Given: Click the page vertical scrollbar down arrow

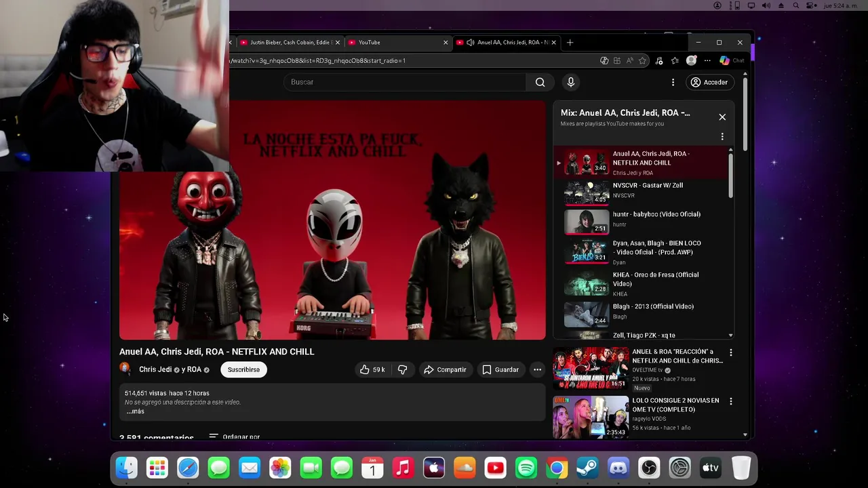Looking at the screenshot, I should 745,435.
